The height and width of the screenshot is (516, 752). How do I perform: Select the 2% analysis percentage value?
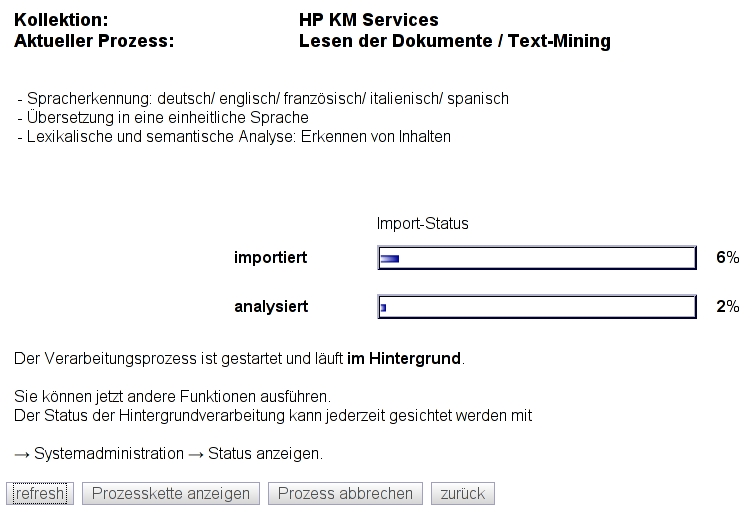(727, 307)
